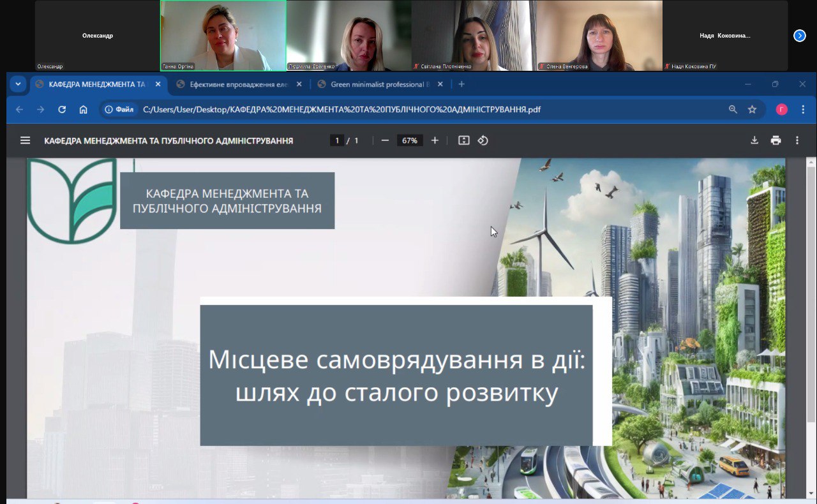Click the slide label КАФЕДРА МЕНЕДЖМЕНТА ТА ПУБЛІЧНОГО АДМІНІСТРУВАННЯ

227,200
